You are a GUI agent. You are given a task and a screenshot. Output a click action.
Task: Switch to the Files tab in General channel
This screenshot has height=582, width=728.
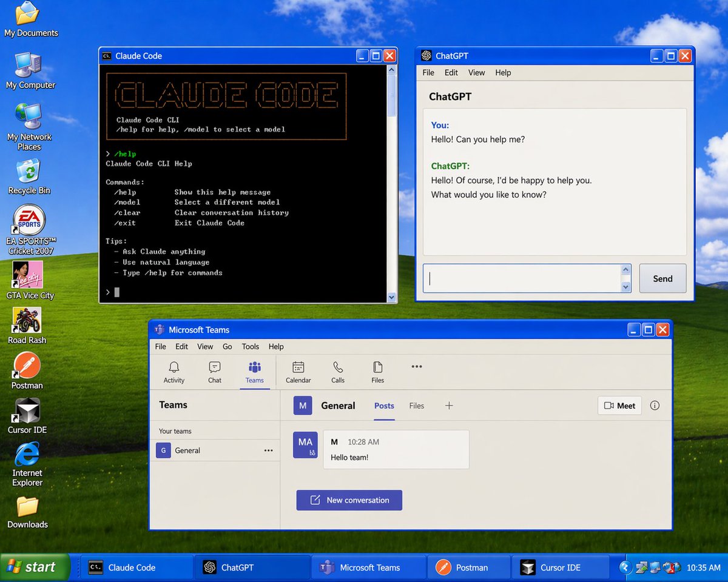click(x=417, y=406)
